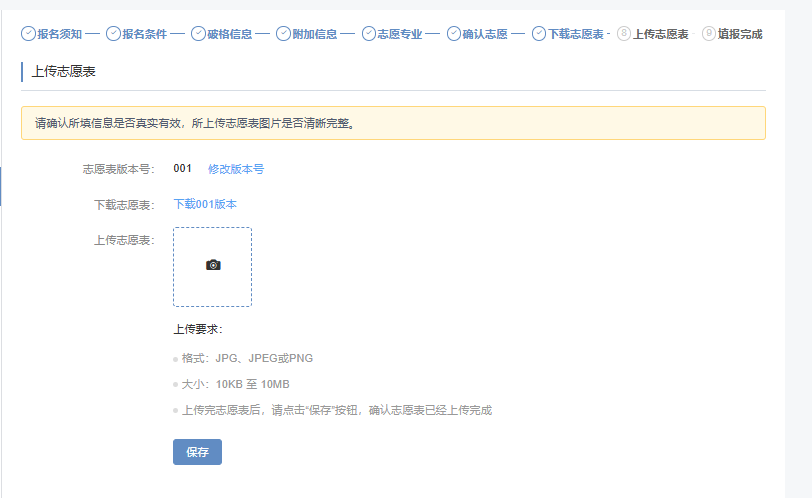Click the checkmark icon beside 报名须知
The height and width of the screenshot is (498, 812).
[28, 34]
